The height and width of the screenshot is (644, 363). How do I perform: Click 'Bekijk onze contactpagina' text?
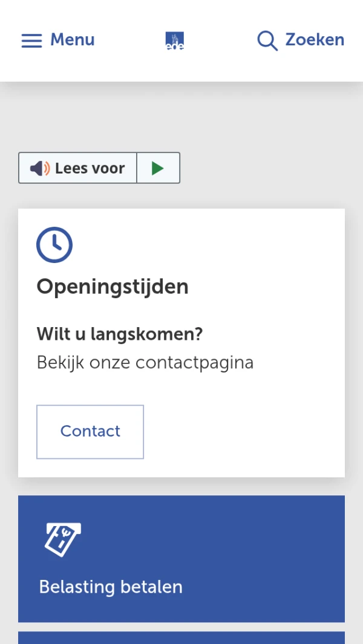click(145, 363)
